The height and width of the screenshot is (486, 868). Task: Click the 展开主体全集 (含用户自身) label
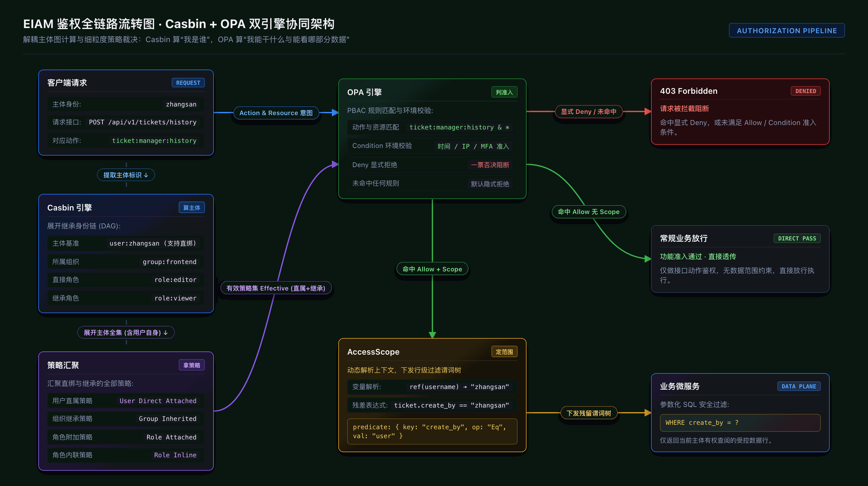click(126, 332)
